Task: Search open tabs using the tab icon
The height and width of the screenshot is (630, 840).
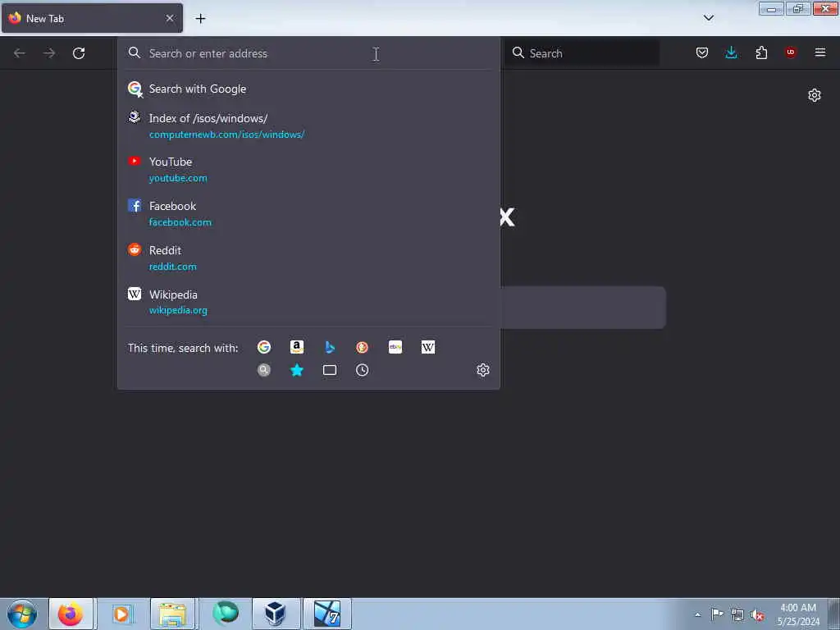Action: pyautogui.click(x=330, y=370)
